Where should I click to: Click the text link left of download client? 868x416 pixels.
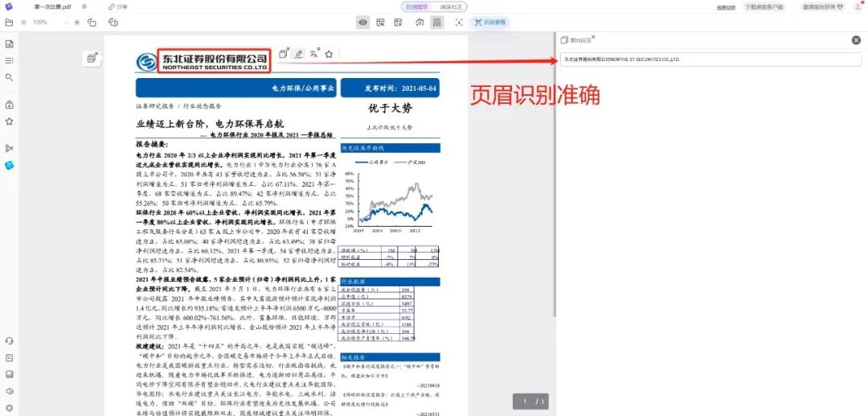[725, 8]
